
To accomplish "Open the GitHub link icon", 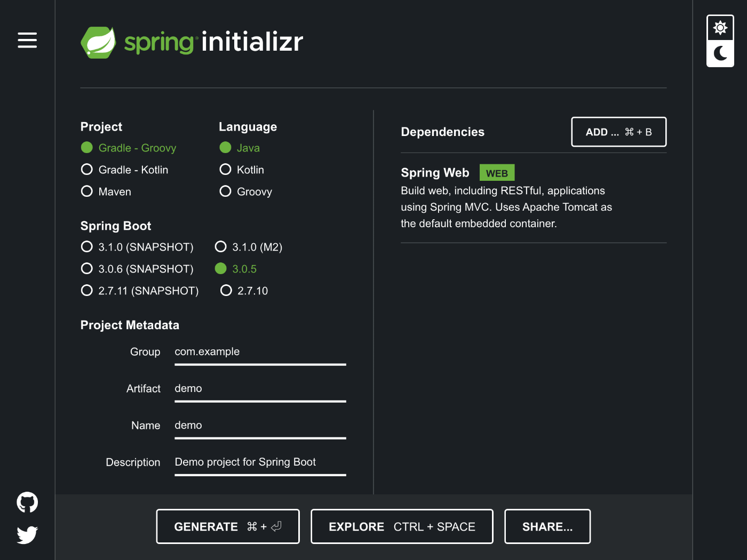I will click(27, 502).
